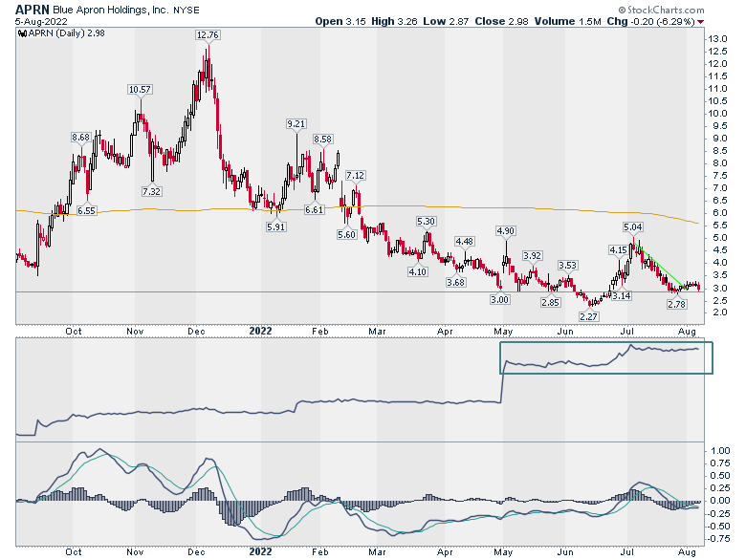Click the red down arrow beside Chg
Image resolution: width=746 pixels, height=560 pixels.
tap(701, 22)
